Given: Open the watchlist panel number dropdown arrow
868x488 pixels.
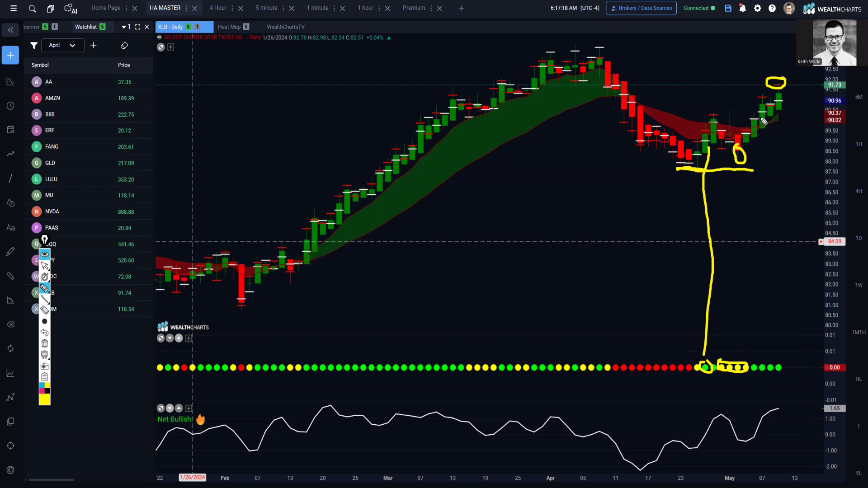Looking at the screenshot, I should pos(123,27).
